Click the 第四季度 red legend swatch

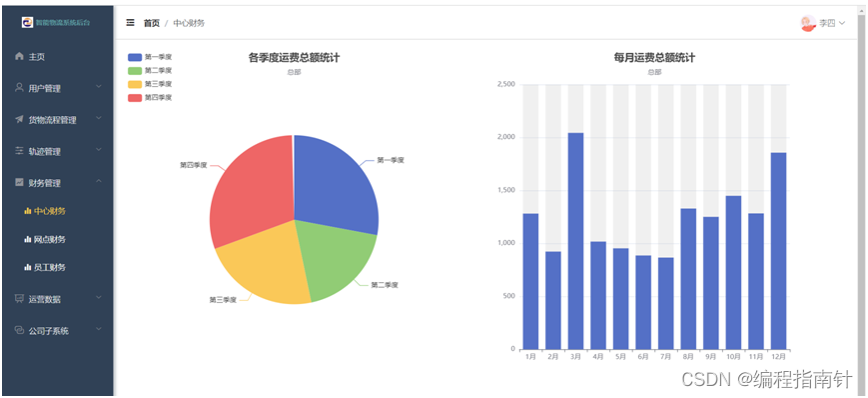tap(135, 98)
